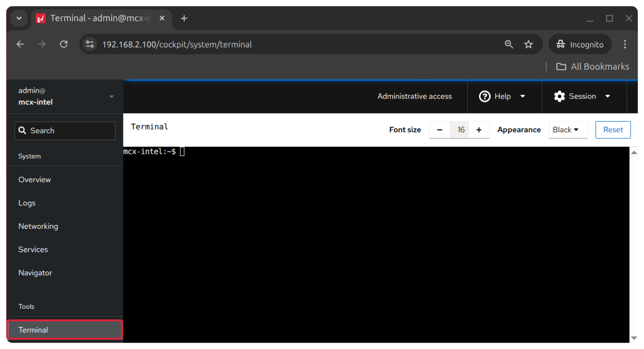644x349 pixels.
Task: Click the browser back arrow icon
Action: (x=20, y=44)
